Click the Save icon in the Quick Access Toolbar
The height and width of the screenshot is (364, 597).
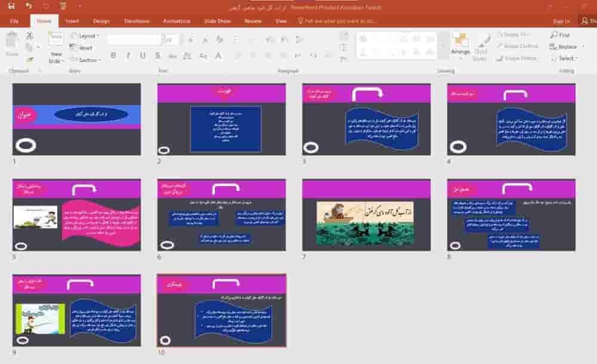click(11, 6)
